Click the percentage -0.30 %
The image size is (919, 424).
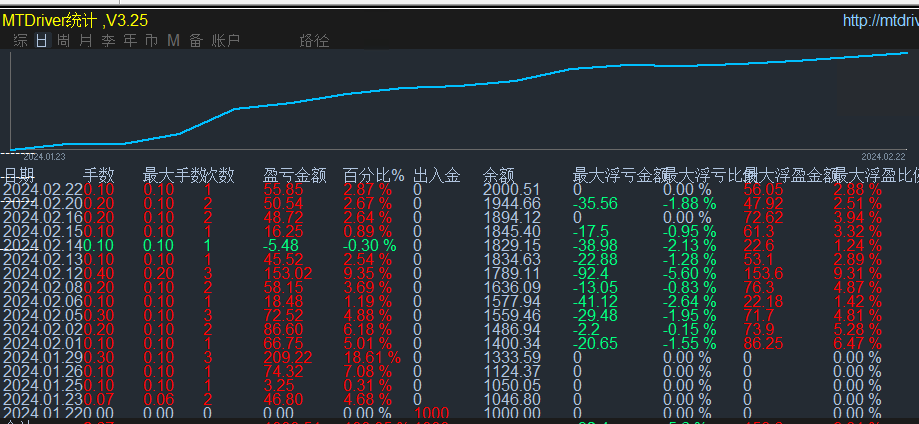(370, 245)
